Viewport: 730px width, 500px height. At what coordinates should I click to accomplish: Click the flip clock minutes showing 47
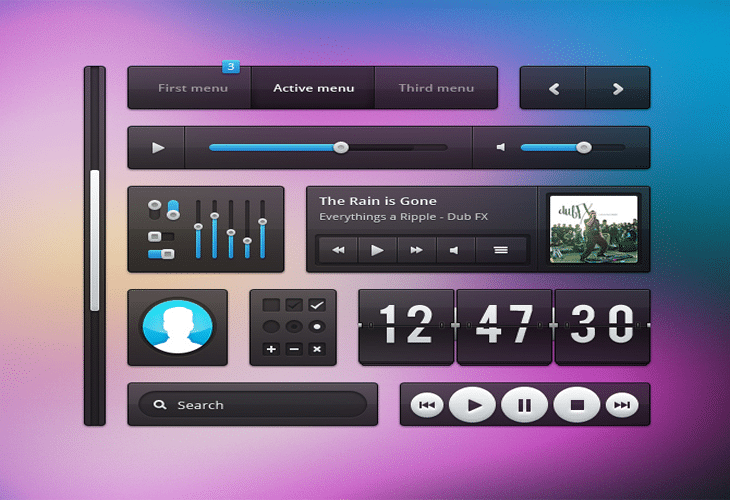504,325
